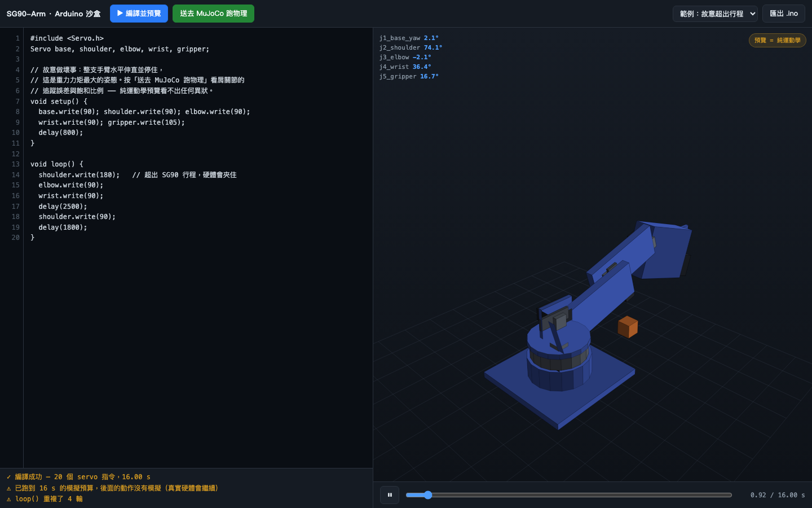This screenshot has height=508, width=812.
Task: Click the j3_elbow -2.1° readout
Action: tap(405, 57)
